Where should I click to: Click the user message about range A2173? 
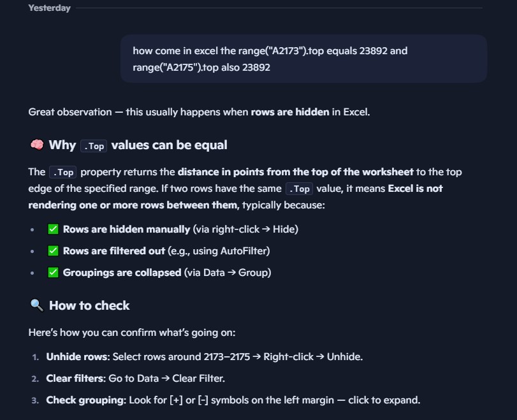(270, 59)
